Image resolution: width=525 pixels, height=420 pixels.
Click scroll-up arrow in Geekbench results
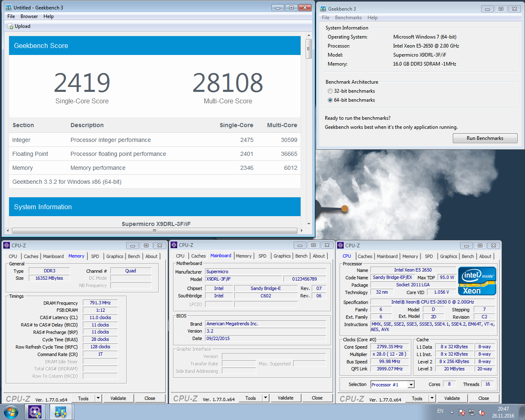[309, 36]
